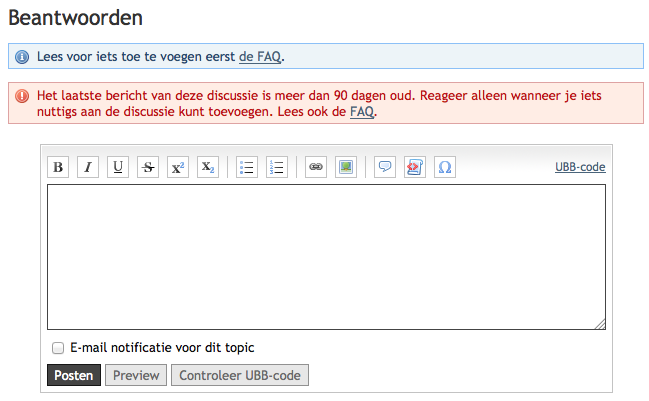The width and height of the screenshot is (649, 401).
Task: Click Controleer UBB-code button
Action: 240,376
